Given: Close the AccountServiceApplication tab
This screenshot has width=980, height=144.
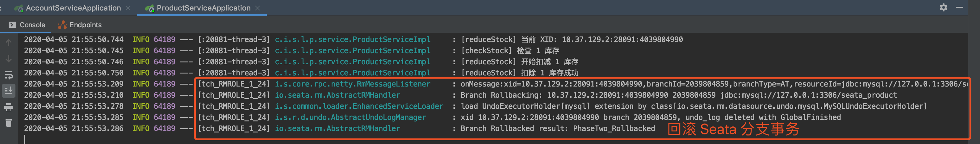Looking at the screenshot, I should [128, 8].
